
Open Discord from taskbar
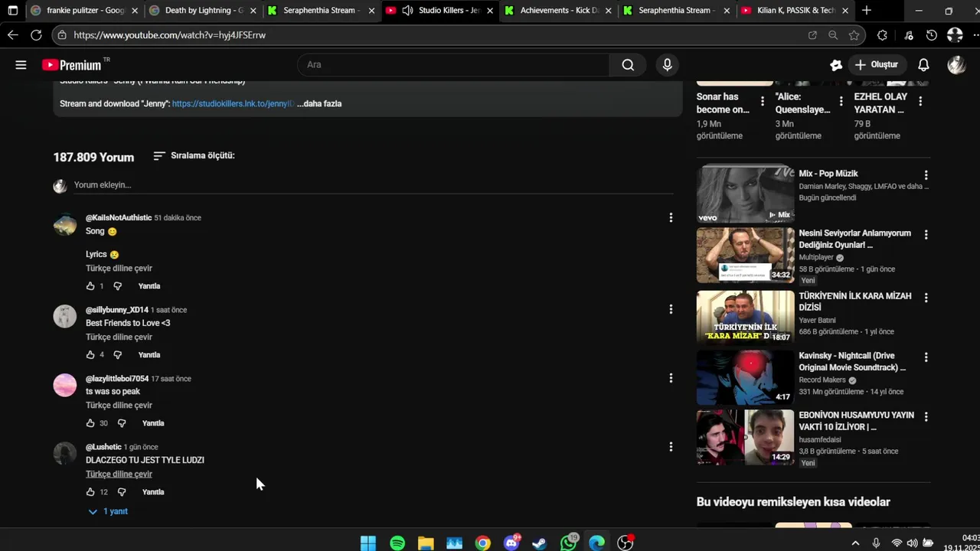pos(511,543)
